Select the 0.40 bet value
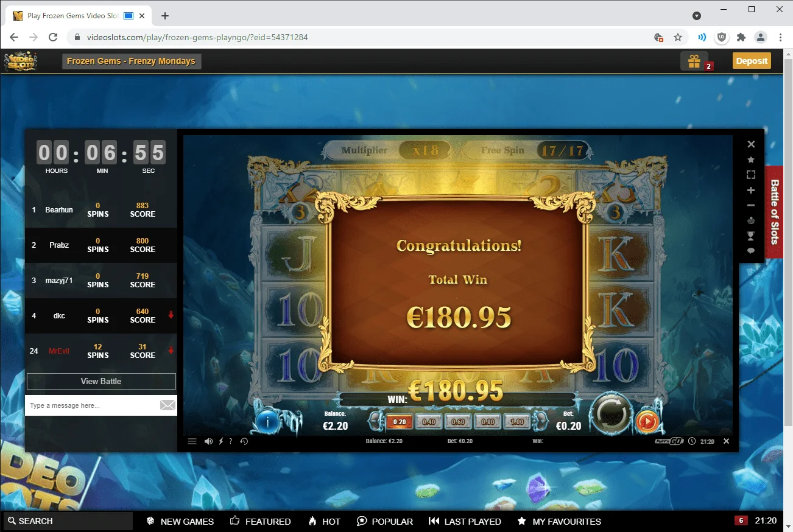 (x=429, y=421)
